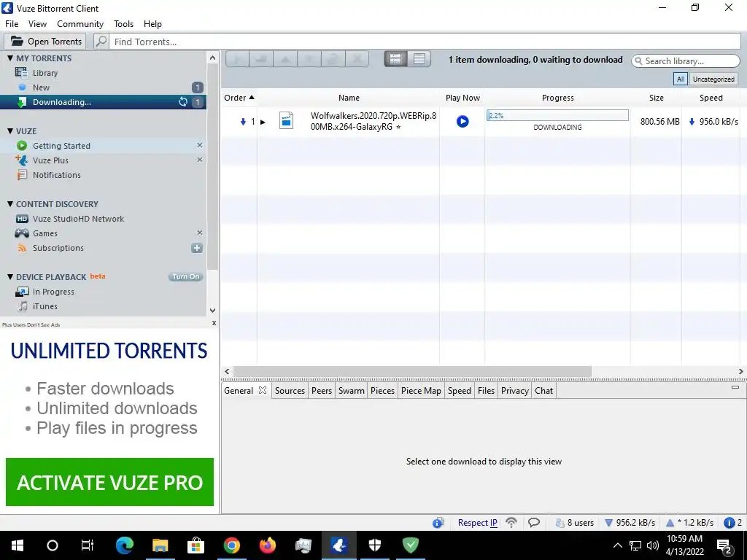Click the Wolfwalkers download progress bar

(x=557, y=115)
